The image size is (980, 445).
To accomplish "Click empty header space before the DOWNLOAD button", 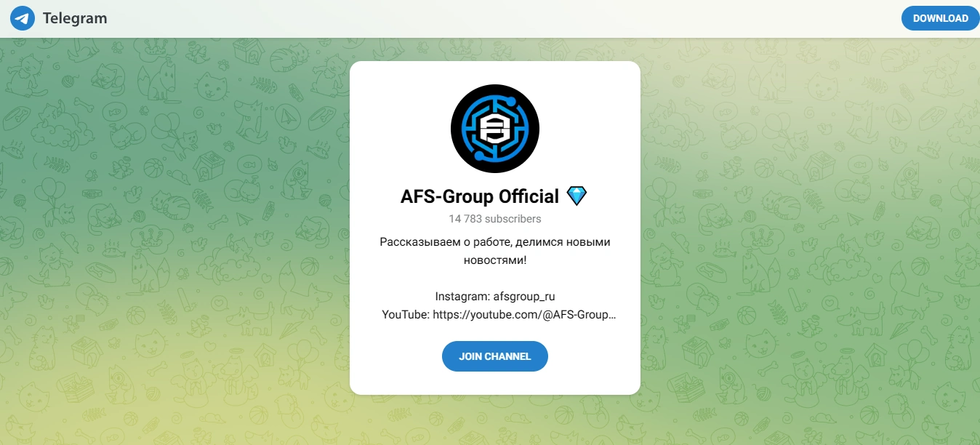I will 509,18.
